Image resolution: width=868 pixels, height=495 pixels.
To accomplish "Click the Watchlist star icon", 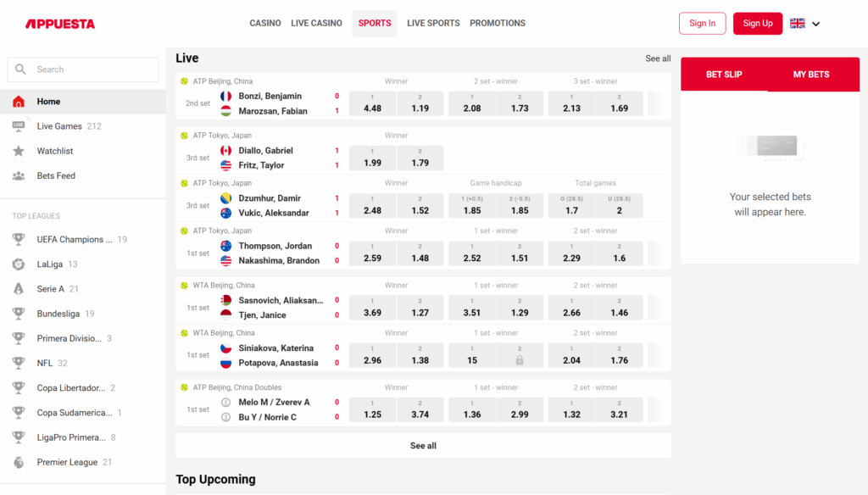I will tap(19, 151).
